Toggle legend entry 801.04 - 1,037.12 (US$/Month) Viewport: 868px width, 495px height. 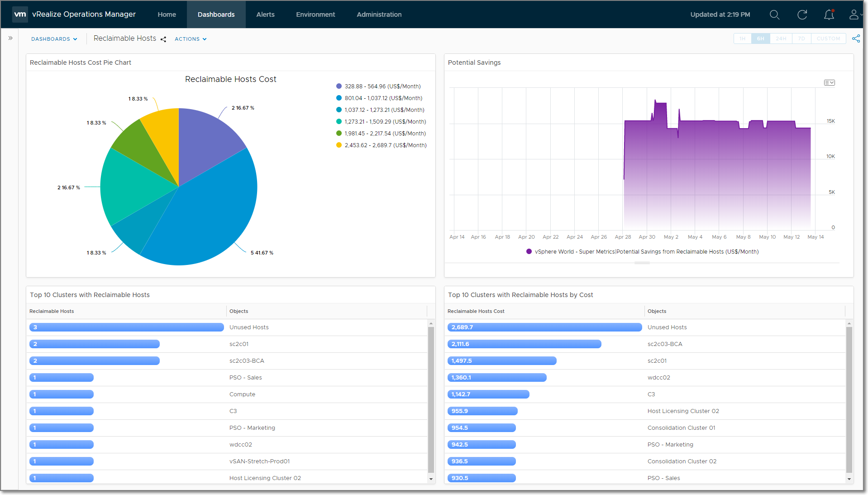(x=379, y=98)
